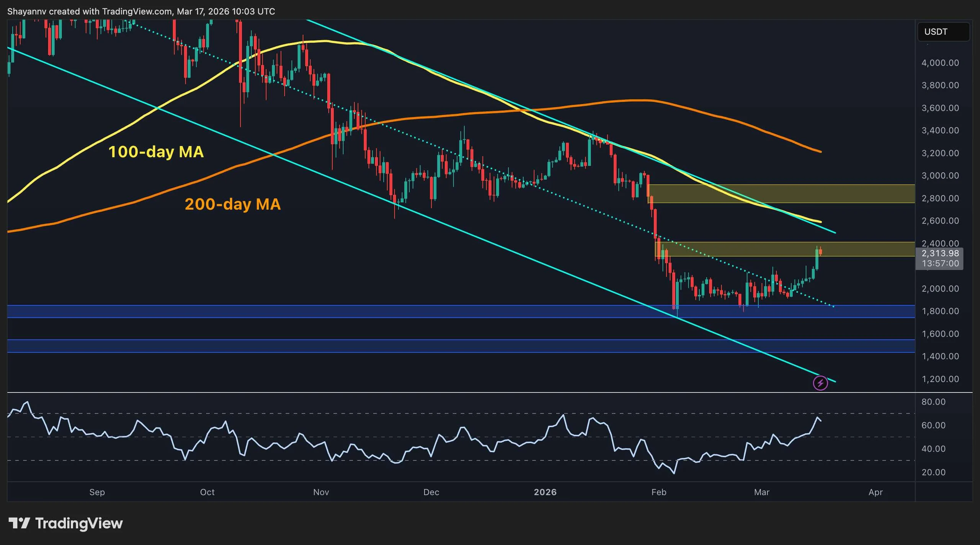Expand the Mar label on the time axis
Viewport: 980px width, 545px height.
(762, 493)
